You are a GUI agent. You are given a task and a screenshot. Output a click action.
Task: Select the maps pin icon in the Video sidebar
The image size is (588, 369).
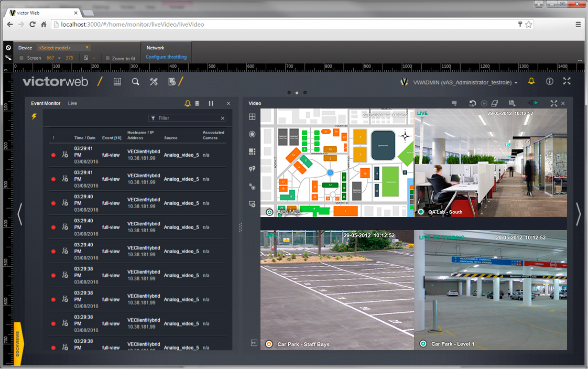tap(252, 169)
